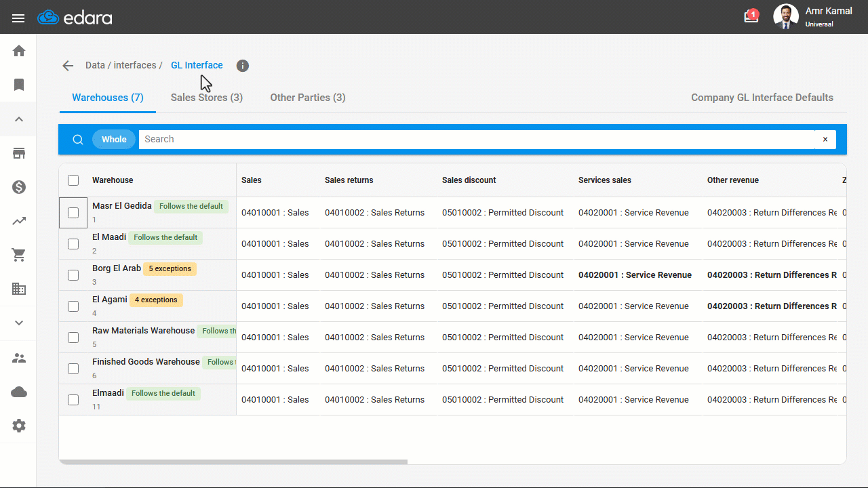Open the trending chart sidebar icon
The image size is (868, 488).
[x=19, y=221]
